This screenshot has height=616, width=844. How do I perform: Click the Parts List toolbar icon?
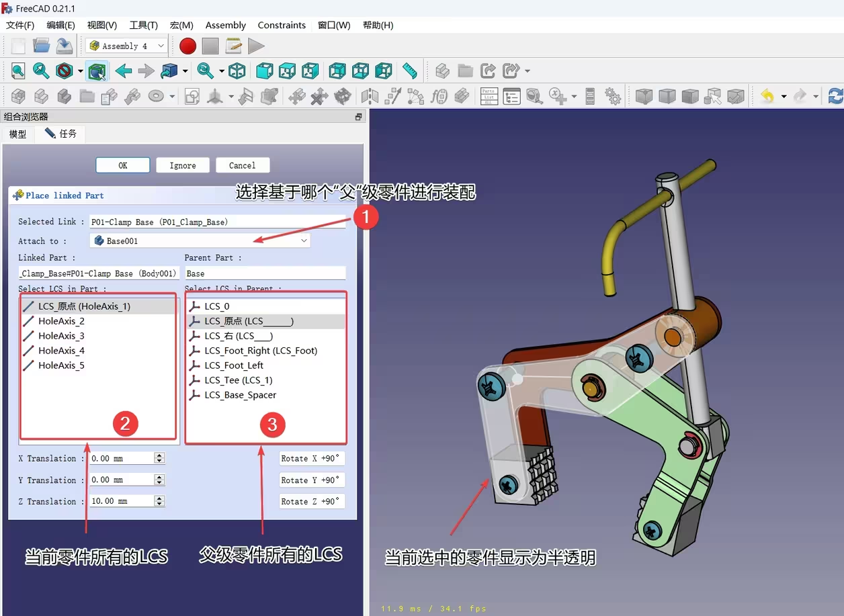489,96
